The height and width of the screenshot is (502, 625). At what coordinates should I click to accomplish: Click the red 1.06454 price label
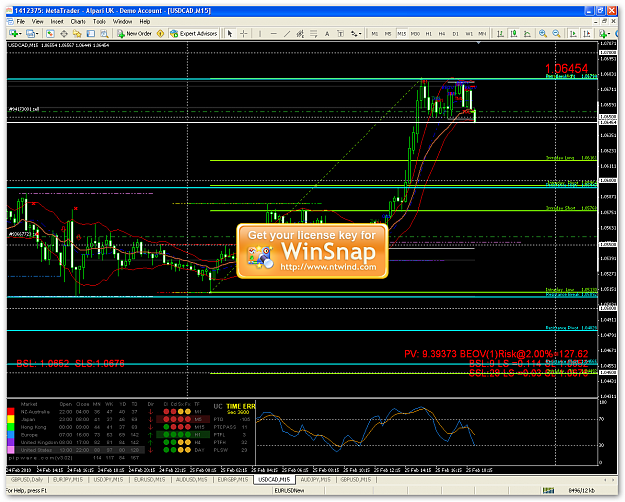566,69
